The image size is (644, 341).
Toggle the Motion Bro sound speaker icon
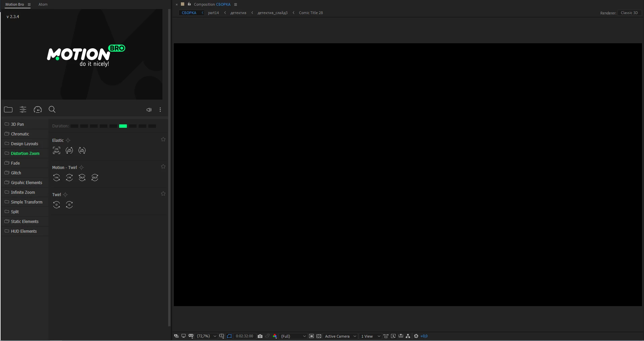tap(149, 110)
